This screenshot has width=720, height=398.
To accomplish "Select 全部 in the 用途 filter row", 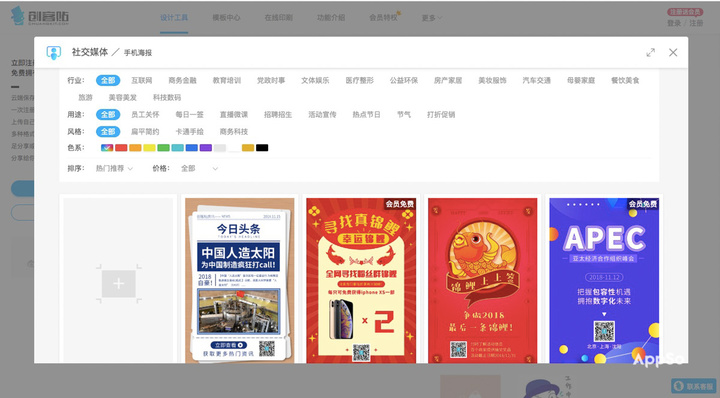I will (x=108, y=114).
